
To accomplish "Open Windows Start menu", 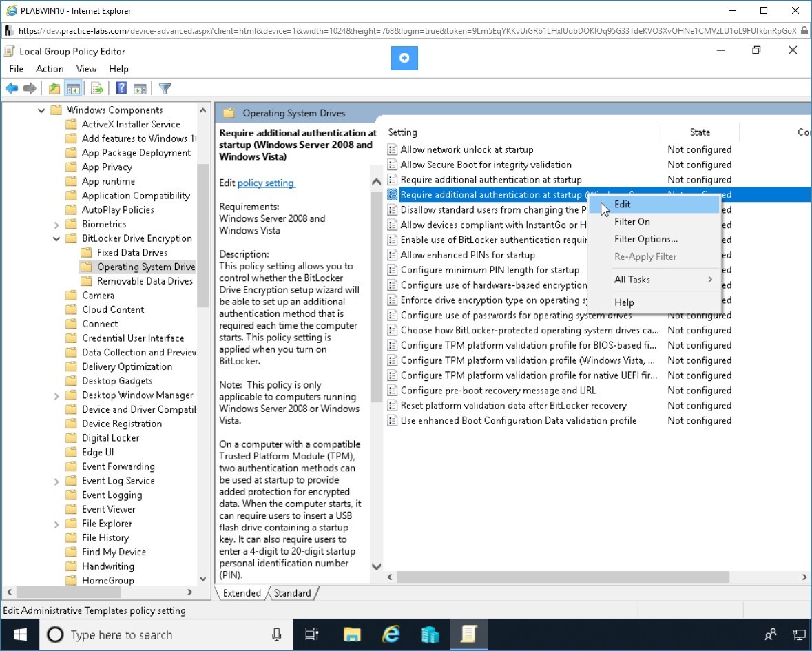I will click(x=20, y=634).
